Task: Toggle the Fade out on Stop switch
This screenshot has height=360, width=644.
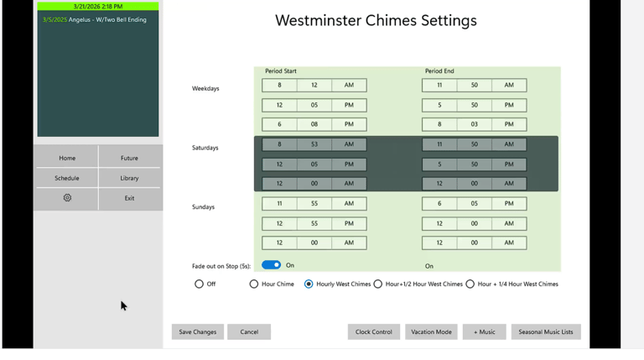Action: (271, 265)
